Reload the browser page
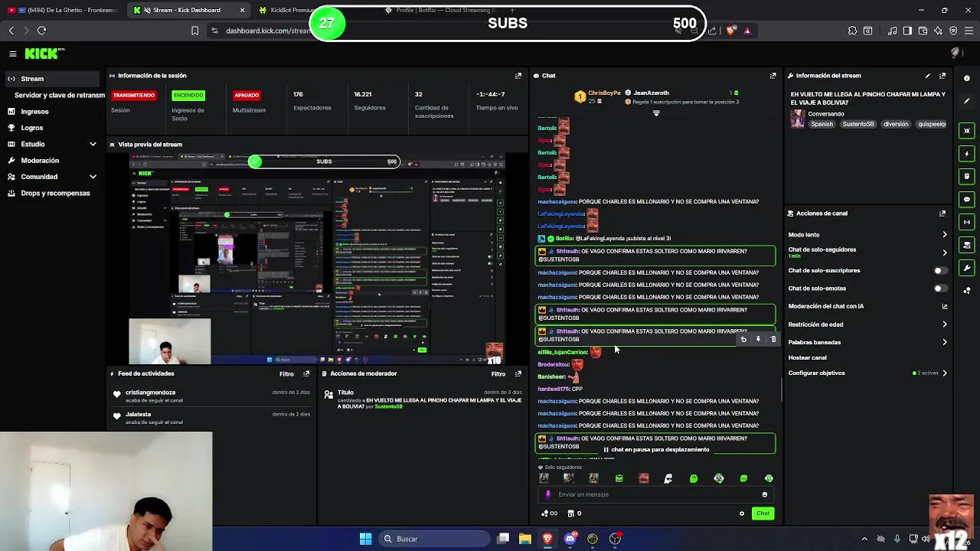 [x=41, y=31]
